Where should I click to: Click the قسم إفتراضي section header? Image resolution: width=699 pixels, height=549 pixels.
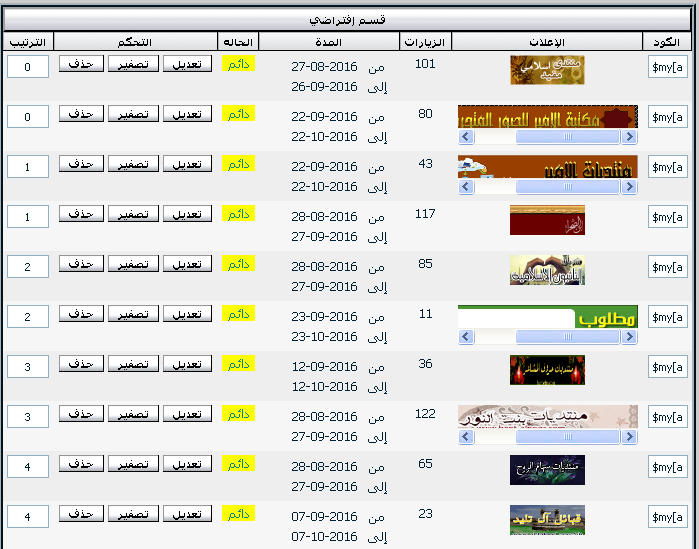tap(347, 20)
